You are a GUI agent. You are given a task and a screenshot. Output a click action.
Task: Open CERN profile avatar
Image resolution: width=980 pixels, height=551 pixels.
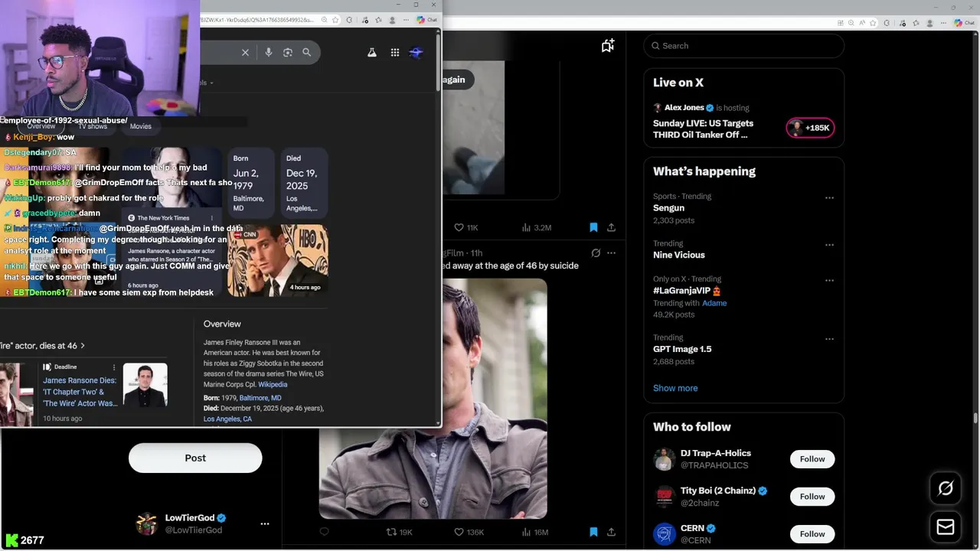(x=665, y=534)
